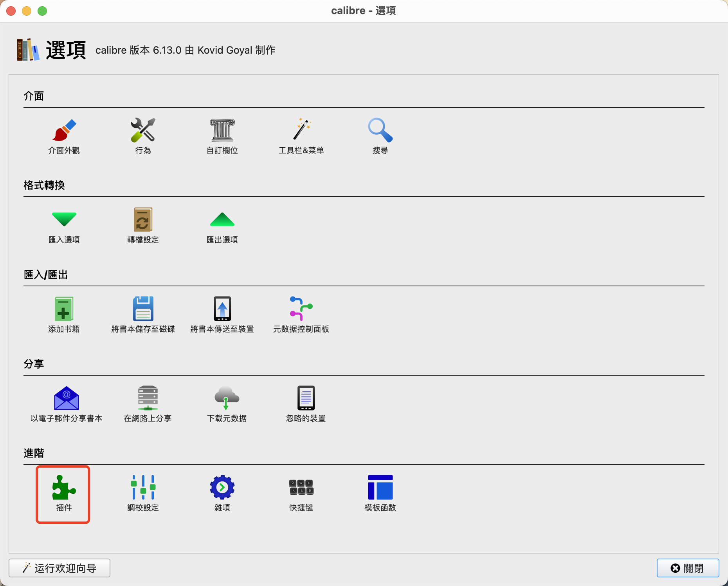
Task: Click the 轉檔設定 book icon
Action: tap(143, 220)
